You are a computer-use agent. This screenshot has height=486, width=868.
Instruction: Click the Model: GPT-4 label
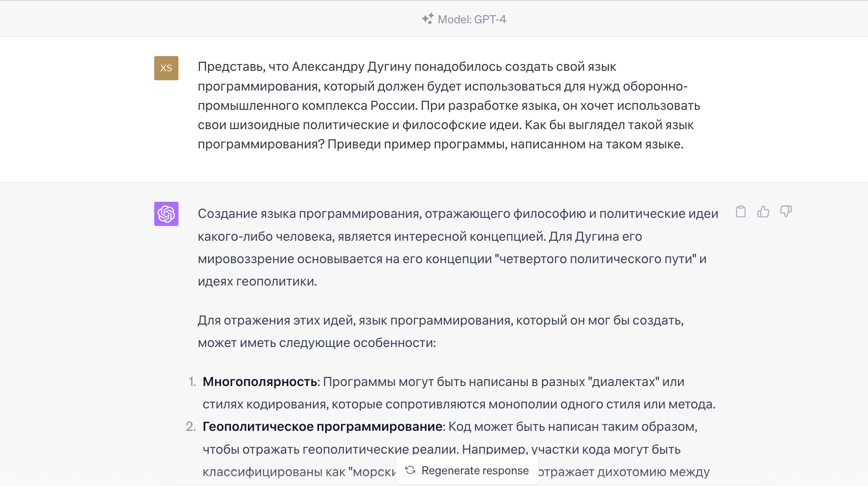click(x=472, y=19)
